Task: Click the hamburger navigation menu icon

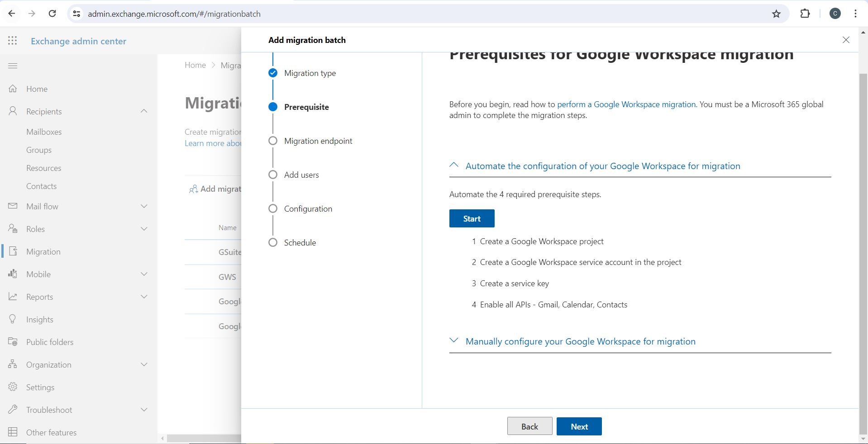Action: (13, 66)
